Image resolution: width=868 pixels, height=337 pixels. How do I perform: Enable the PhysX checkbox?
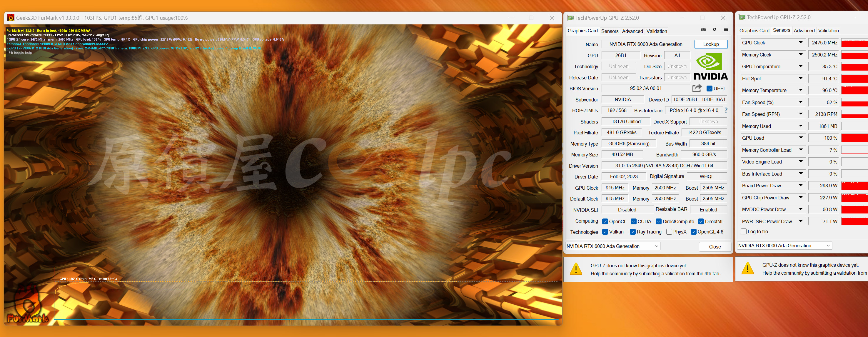tap(669, 232)
